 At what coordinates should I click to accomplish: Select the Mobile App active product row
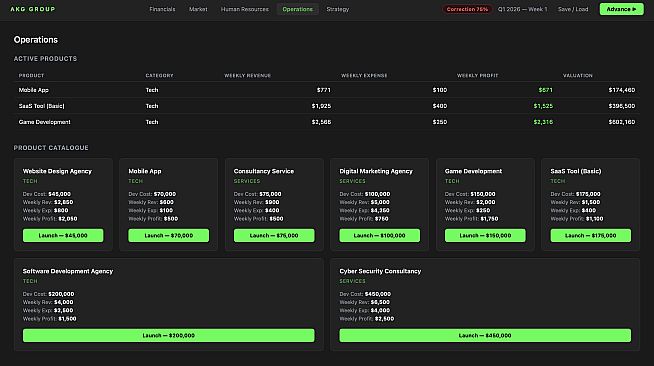click(x=327, y=90)
